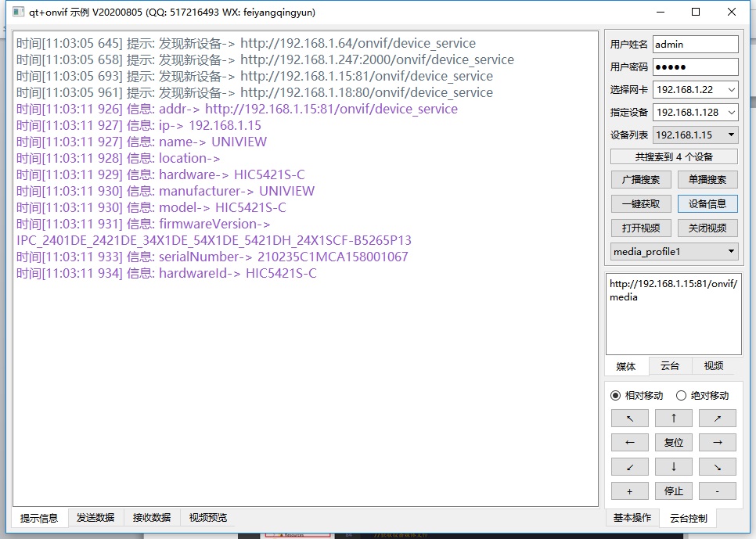The height and width of the screenshot is (539, 756).
Task: Select 相对移动 radio option
Action: pos(615,395)
